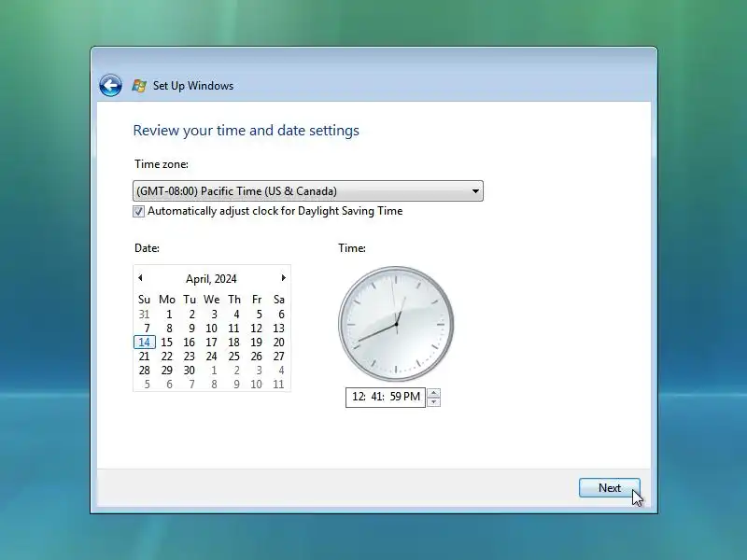Click the hours value 12 in time field
747x560 pixels.
click(x=359, y=397)
